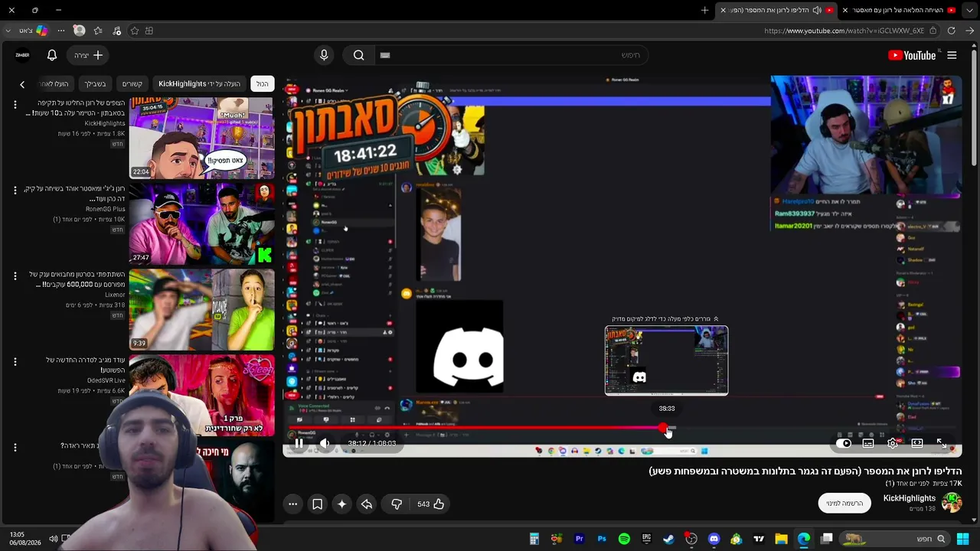Open Premiere Pro from the taskbar
This screenshot has width=980, height=551.
579,539
